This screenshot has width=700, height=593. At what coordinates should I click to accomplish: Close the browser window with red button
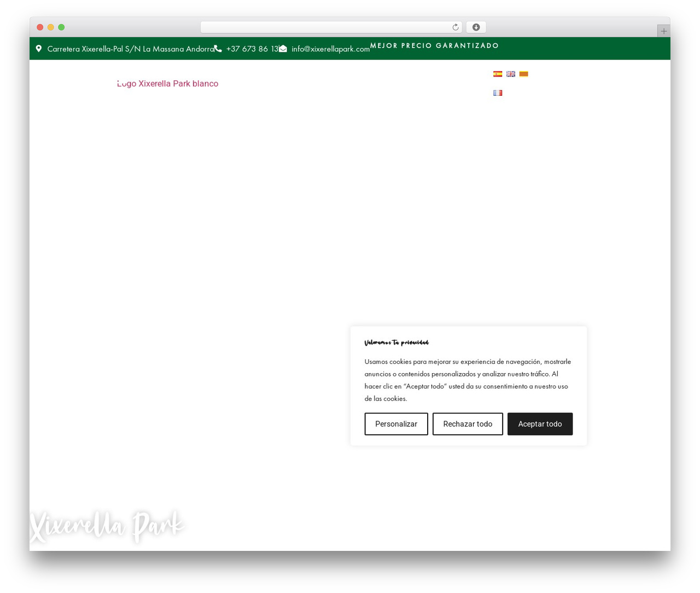[x=40, y=27]
